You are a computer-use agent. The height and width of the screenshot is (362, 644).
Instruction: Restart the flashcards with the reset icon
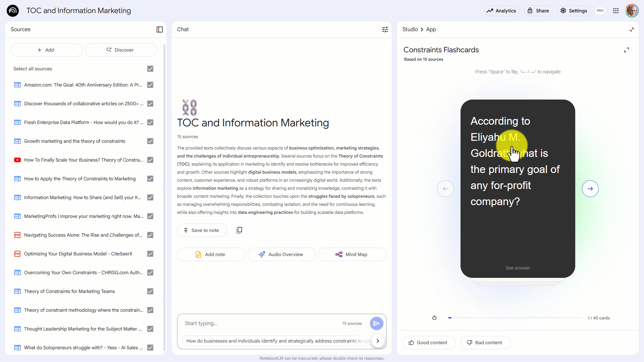[x=434, y=318]
